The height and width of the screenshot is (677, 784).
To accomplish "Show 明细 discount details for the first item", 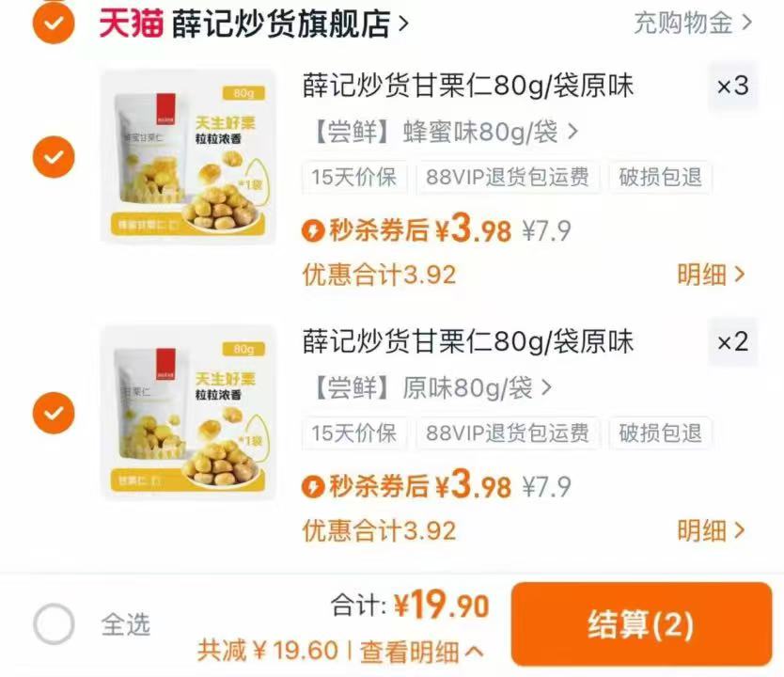I will coord(711,275).
